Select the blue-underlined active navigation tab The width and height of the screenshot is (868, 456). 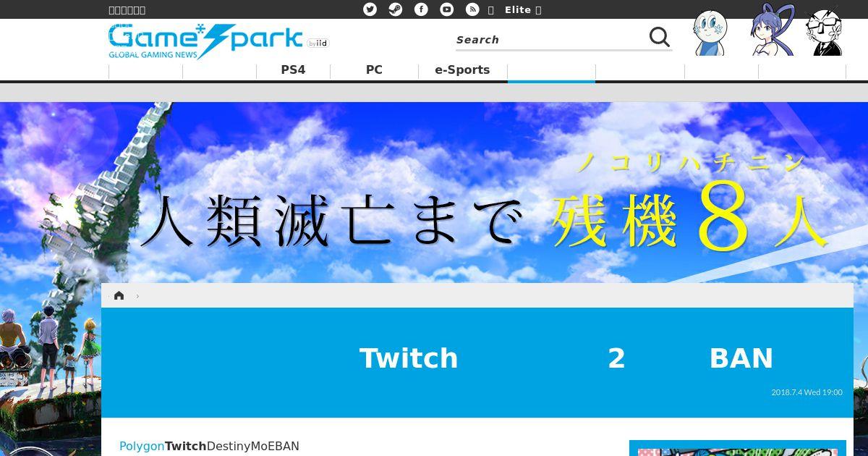pyautogui.click(x=551, y=72)
